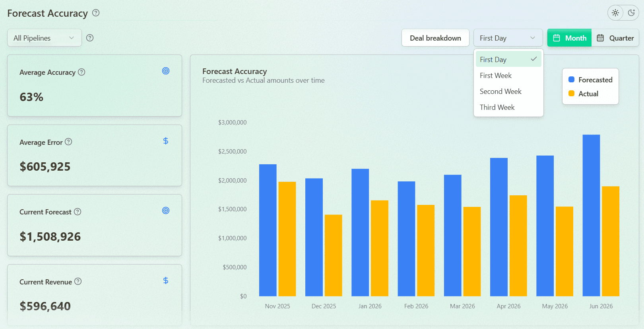Click the yellow Actual bar for Apr 2026
Screen dimensions: 644x329
pos(518,246)
